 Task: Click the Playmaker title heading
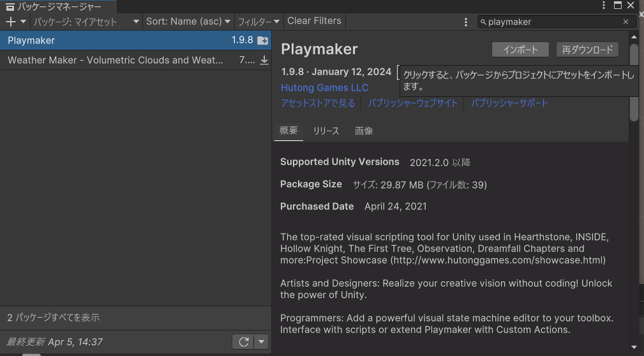coord(319,49)
